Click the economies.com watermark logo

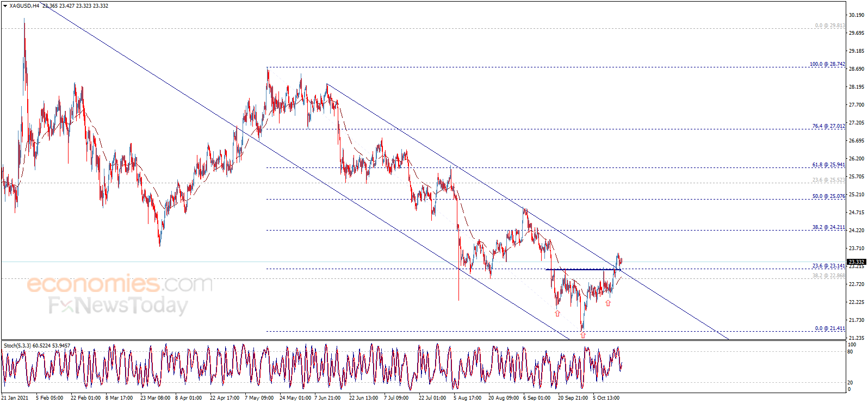point(120,284)
